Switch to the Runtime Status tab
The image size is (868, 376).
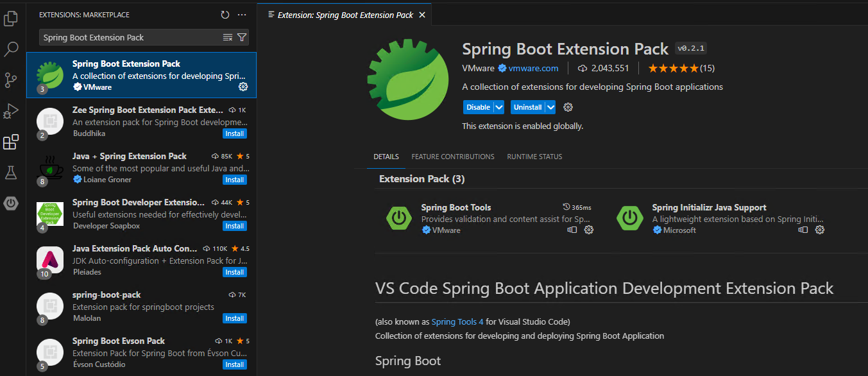pos(534,157)
